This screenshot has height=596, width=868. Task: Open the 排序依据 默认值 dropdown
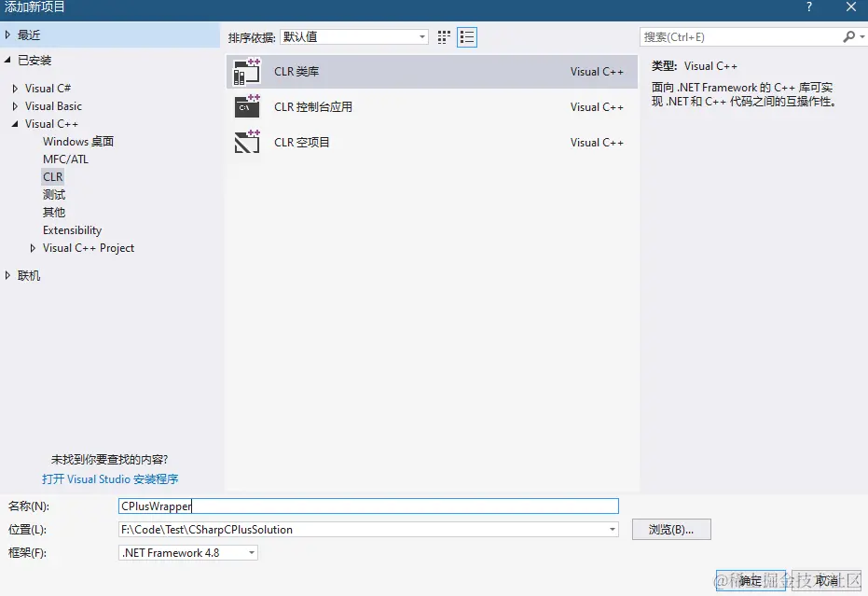coord(354,37)
